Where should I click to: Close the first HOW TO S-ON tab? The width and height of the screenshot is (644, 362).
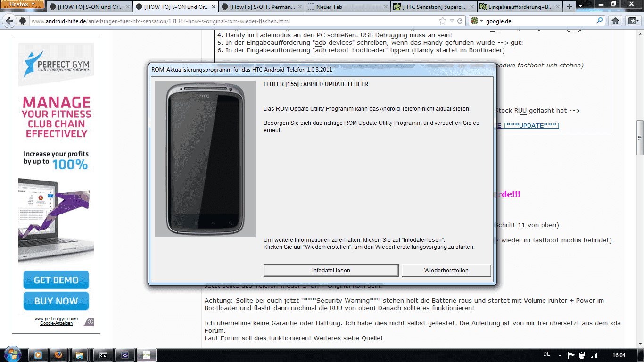pos(127,7)
